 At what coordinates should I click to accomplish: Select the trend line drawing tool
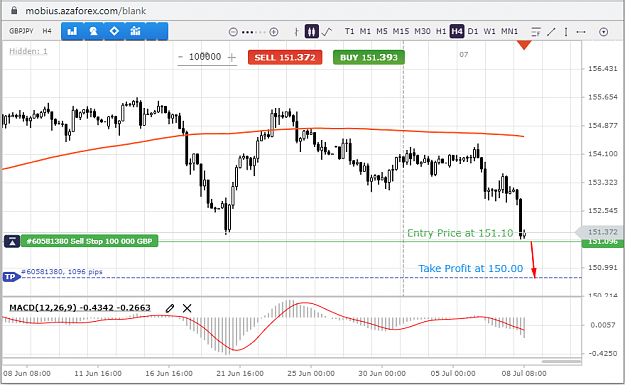pos(551,31)
